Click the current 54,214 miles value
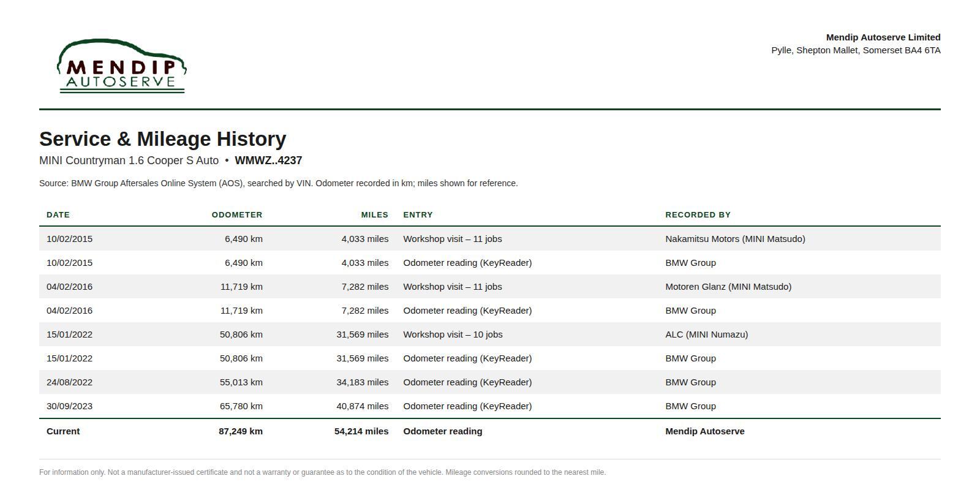The height and width of the screenshot is (495, 980). tap(361, 431)
